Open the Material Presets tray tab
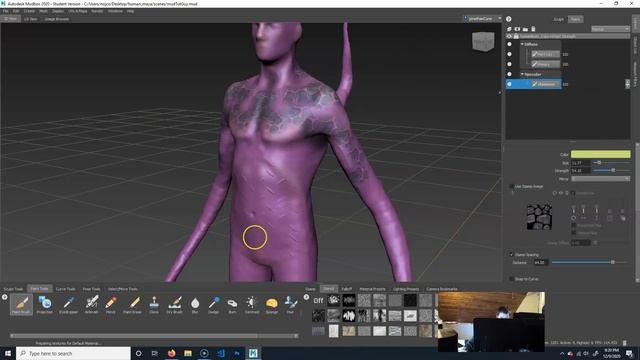The width and height of the screenshot is (640, 360). [372, 289]
